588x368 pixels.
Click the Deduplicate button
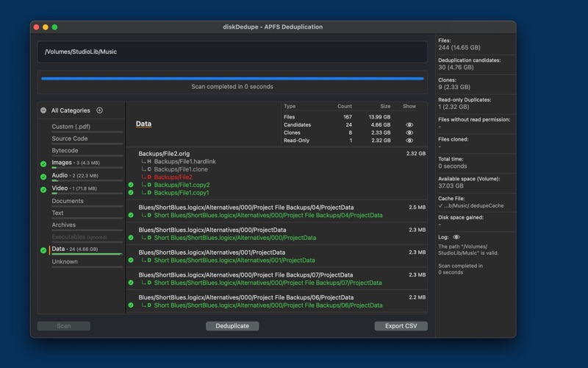coord(232,326)
